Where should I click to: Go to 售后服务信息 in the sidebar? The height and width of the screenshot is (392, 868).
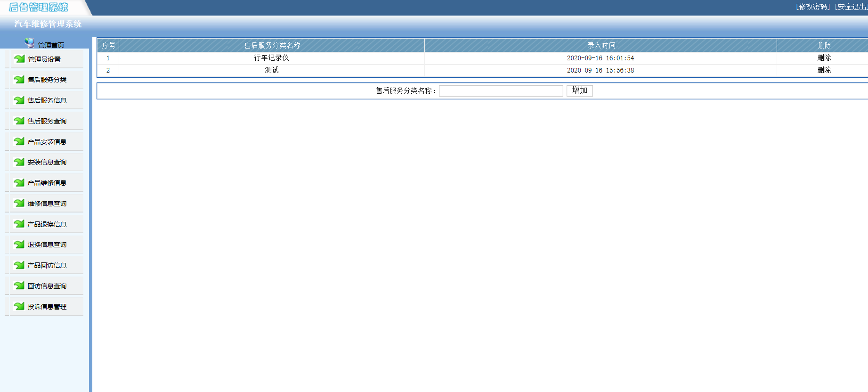(x=47, y=100)
